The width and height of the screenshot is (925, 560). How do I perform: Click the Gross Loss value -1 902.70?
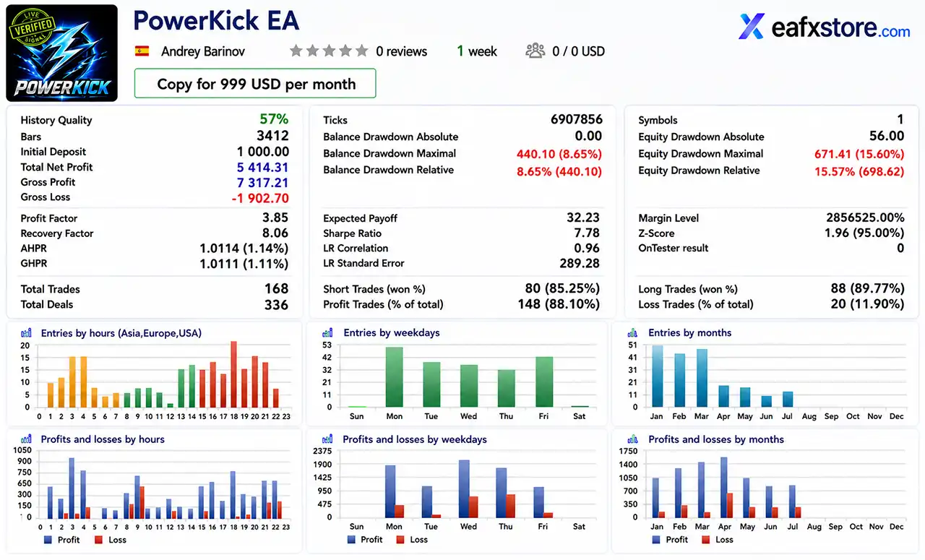pos(260,198)
